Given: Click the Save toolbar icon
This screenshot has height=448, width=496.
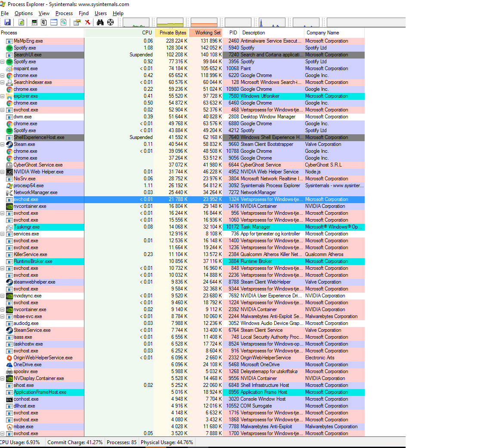Looking at the screenshot, I should pyautogui.click(x=8, y=22).
